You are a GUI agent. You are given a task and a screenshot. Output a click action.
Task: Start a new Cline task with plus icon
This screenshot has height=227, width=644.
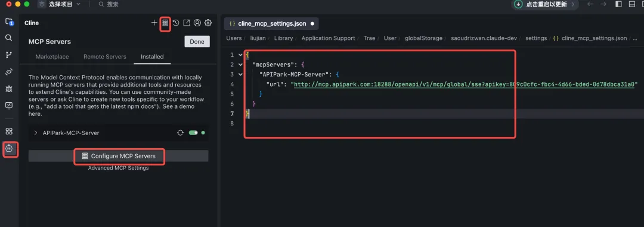154,23
